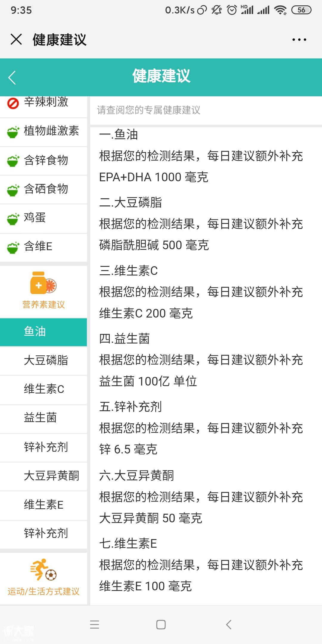The height and width of the screenshot is (644, 322).
Task: Select the 含锌食物 food item
Action: pos(46,160)
